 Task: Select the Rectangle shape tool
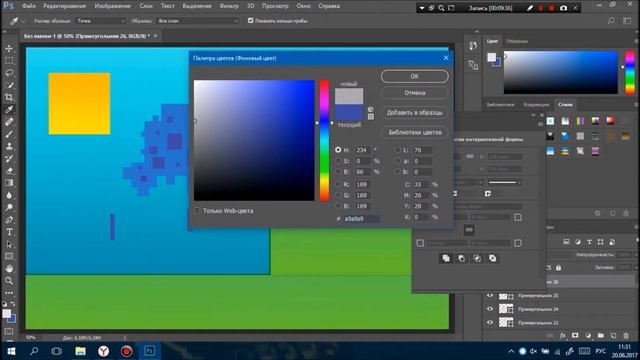pos(9,256)
